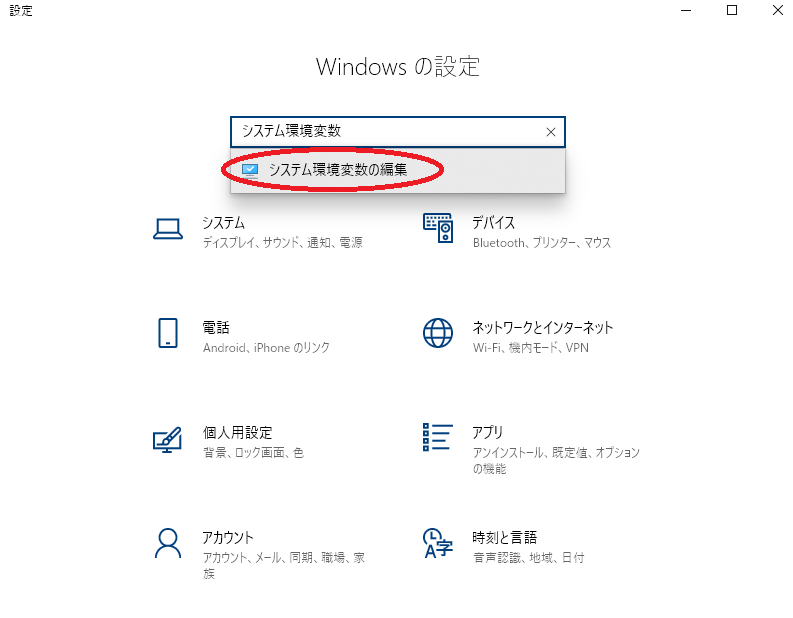This screenshot has height=618, width=793.
Task: Open the デバイス settings category label
Action: coord(494,223)
